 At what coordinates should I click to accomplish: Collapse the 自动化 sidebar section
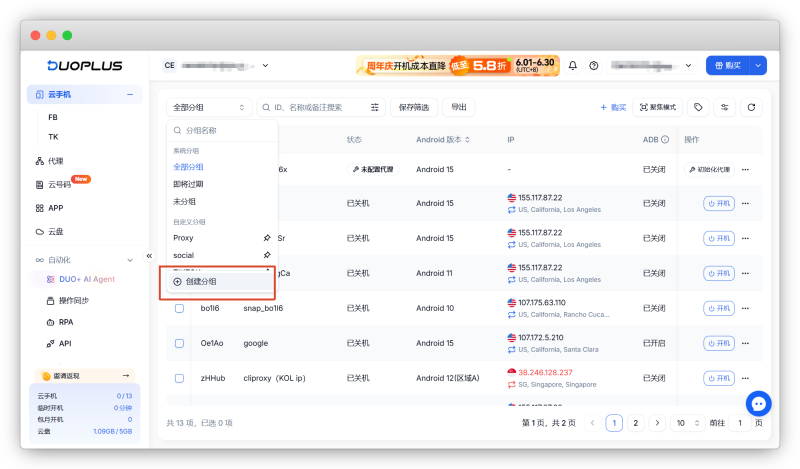(130, 260)
